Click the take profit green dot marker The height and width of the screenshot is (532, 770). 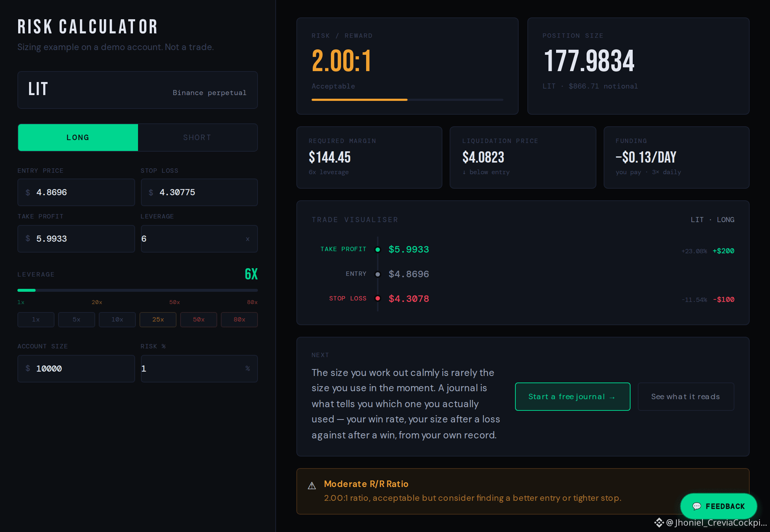[x=378, y=250]
